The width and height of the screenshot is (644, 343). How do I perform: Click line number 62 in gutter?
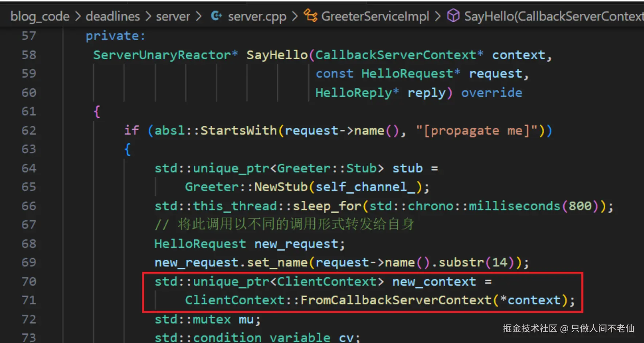[x=29, y=130]
